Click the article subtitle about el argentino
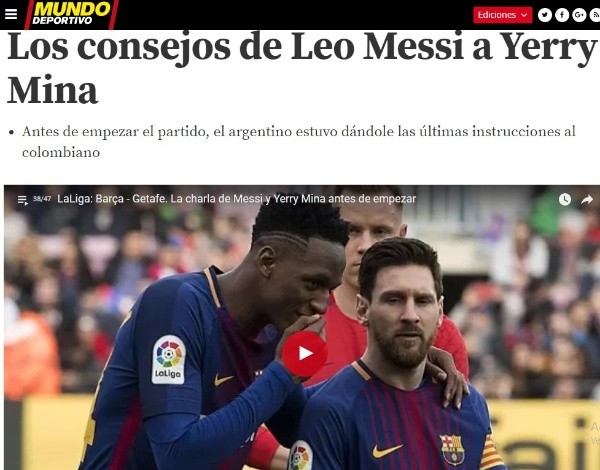The height and width of the screenshot is (470, 600). coord(299,142)
